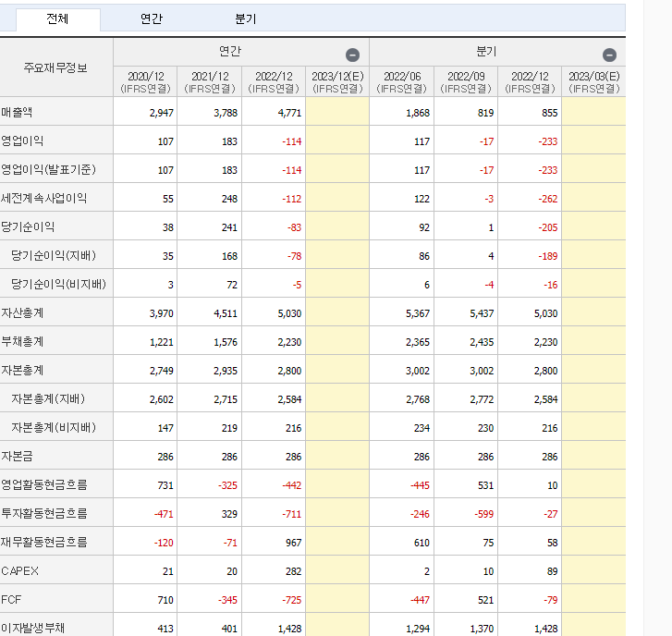Collapse the 연간 column group
This screenshot has height=636, width=672.
[x=352, y=55]
